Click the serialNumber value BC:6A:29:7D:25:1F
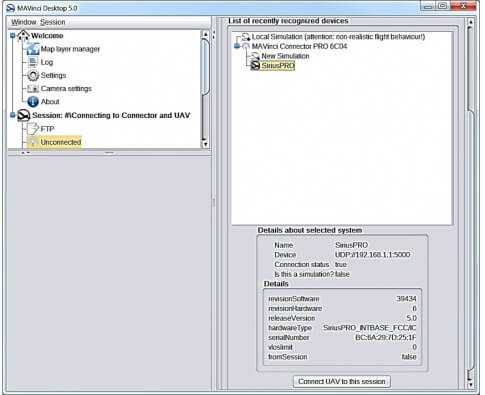This screenshot has height=395, width=485. (x=386, y=337)
